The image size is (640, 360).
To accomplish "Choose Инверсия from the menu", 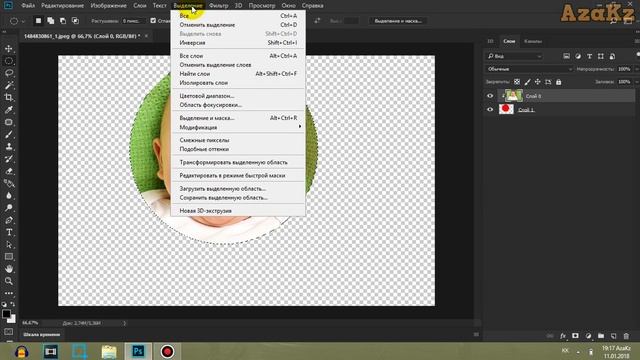I will (x=238, y=43).
